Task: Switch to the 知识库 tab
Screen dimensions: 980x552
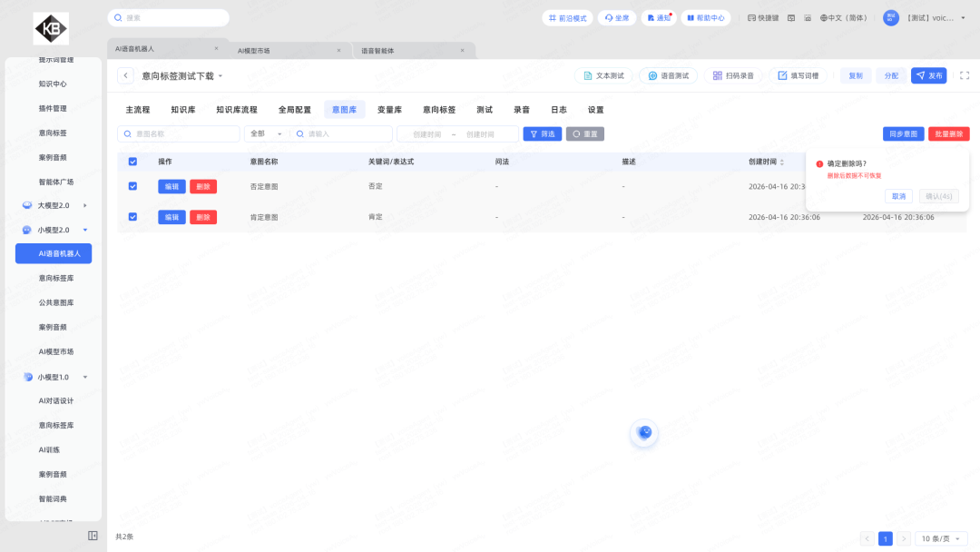Action: (x=182, y=110)
